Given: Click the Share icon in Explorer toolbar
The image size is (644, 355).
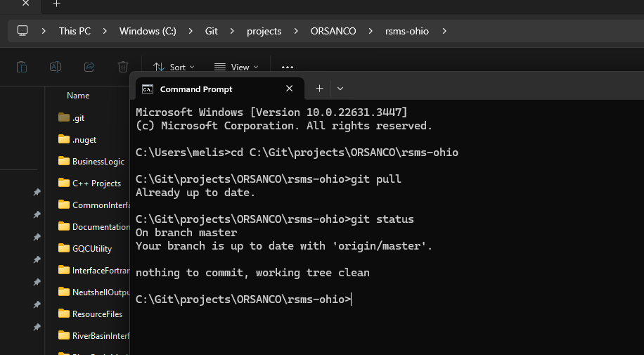Looking at the screenshot, I should pos(89,67).
